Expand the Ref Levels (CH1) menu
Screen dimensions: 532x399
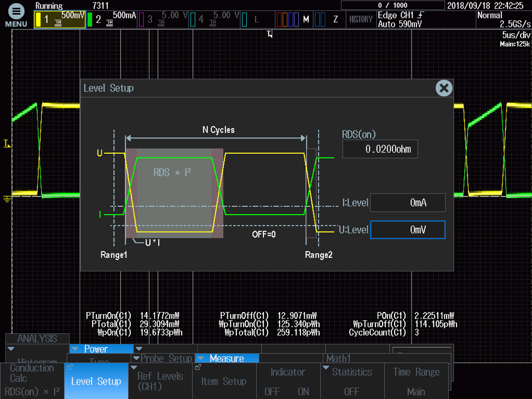(x=160, y=381)
